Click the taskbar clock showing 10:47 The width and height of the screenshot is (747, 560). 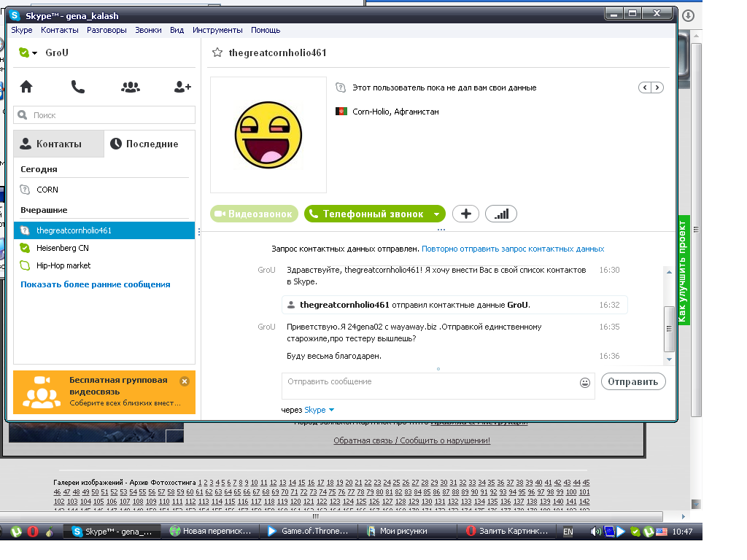coord(682,532)
